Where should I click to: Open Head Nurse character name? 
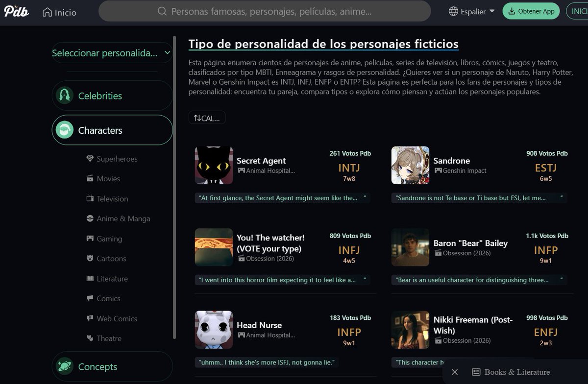point(259,325)
